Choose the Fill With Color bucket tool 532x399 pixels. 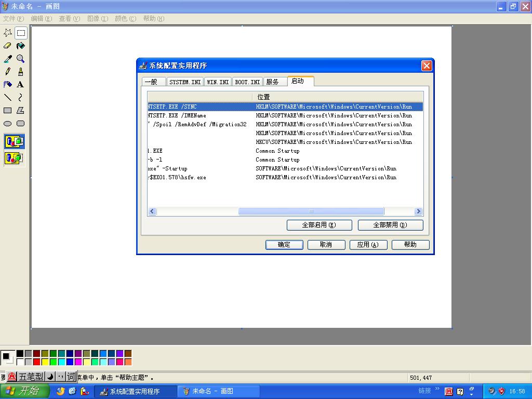coord(20,46)
